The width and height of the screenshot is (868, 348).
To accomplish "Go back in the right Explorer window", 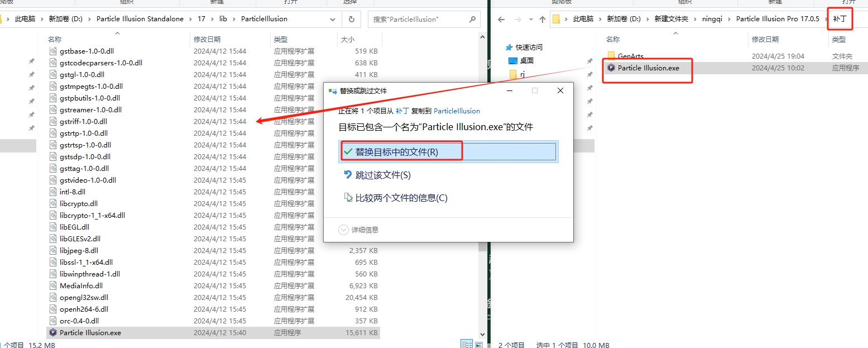I will (501, 19).
